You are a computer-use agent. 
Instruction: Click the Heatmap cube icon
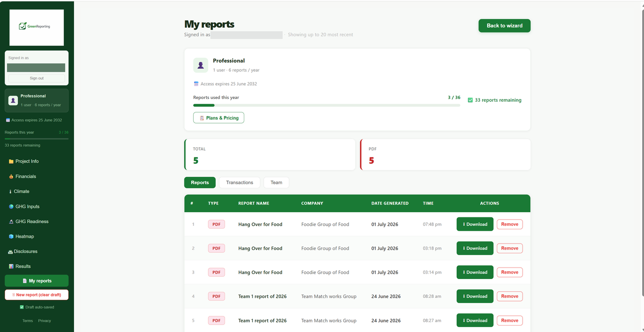pos(11,237)
